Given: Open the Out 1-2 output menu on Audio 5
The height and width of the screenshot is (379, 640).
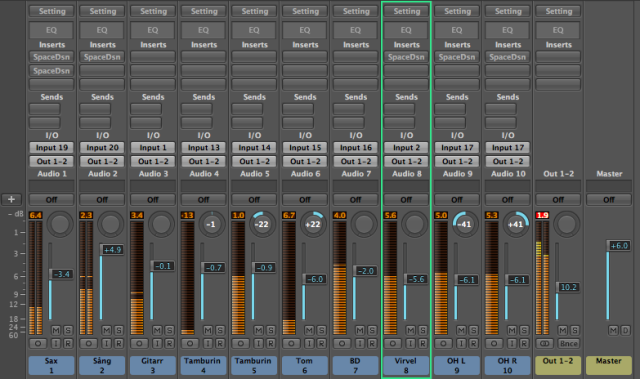Looking at the screenshot, I should click(254, 162).
